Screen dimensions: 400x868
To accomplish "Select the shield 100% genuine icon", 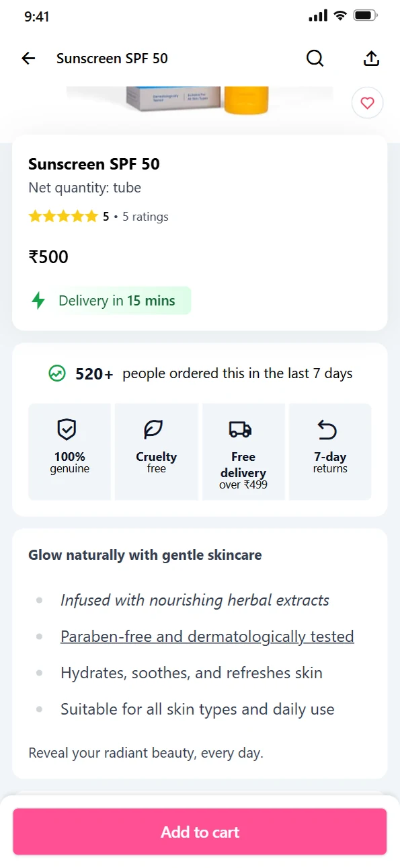I will coord(67,429).
